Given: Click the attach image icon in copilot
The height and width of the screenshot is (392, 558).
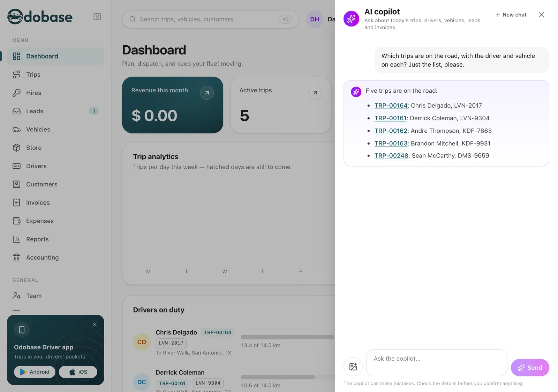Looking at the screenshot, I should point(353,367).
